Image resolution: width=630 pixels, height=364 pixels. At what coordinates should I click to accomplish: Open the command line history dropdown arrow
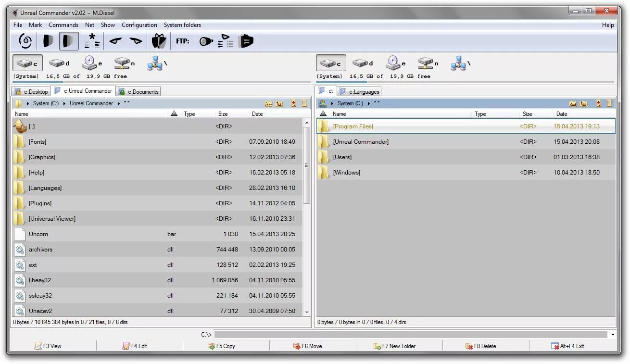click(613, 335)
